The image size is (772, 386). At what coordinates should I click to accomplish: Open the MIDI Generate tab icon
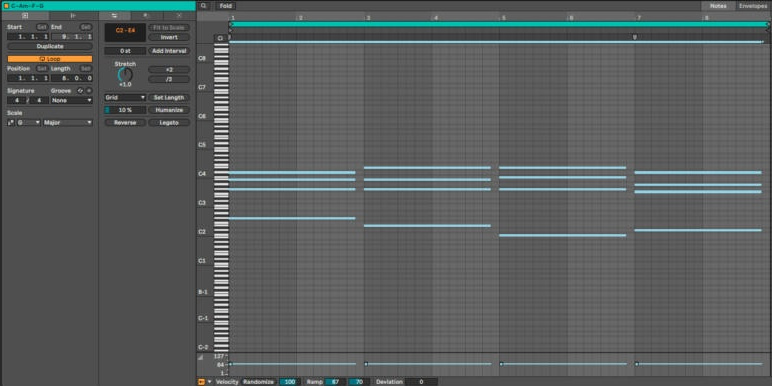coord(146,16)
